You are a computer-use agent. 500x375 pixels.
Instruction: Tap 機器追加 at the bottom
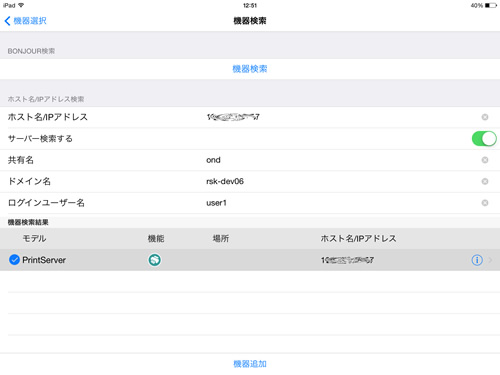(x=250, y=364)
